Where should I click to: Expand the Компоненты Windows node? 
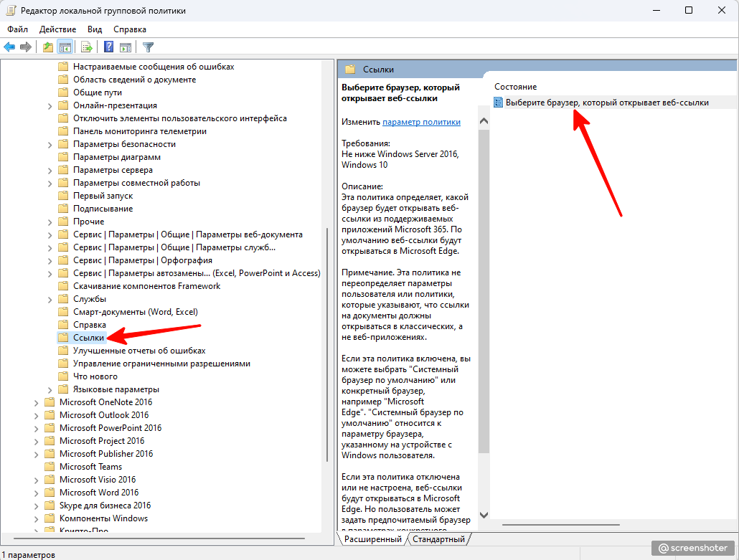(x=37, y=519)
